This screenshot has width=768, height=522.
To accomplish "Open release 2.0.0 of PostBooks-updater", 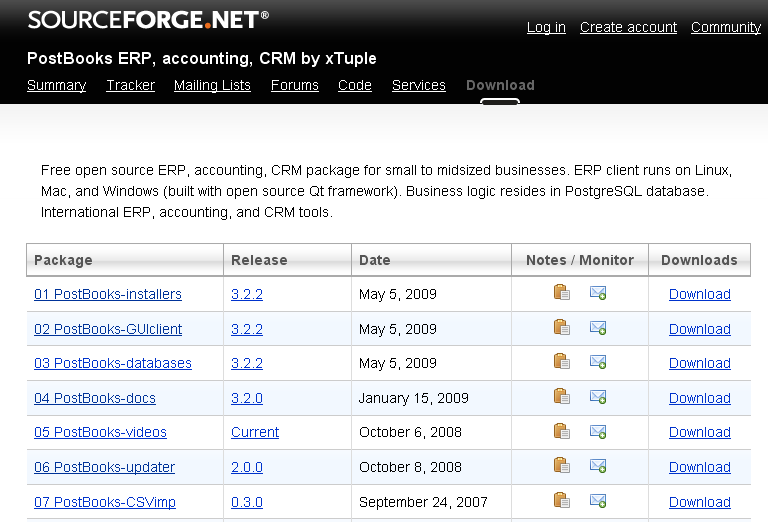I will (247, 467).
